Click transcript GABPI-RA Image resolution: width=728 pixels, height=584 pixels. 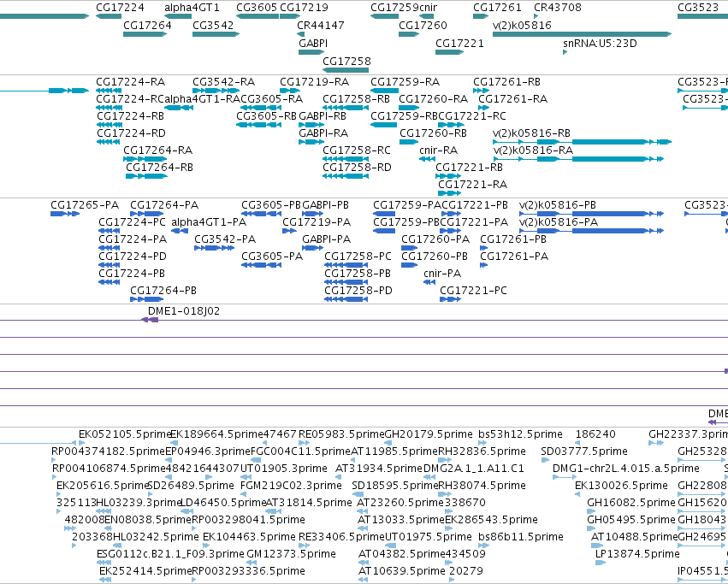point(311,142)
